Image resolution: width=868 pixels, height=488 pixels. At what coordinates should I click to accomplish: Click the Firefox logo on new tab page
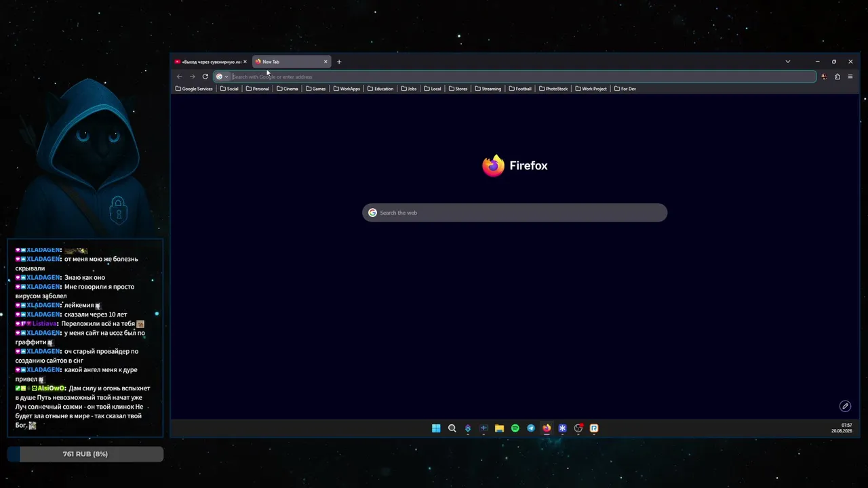tap(493, 165)
